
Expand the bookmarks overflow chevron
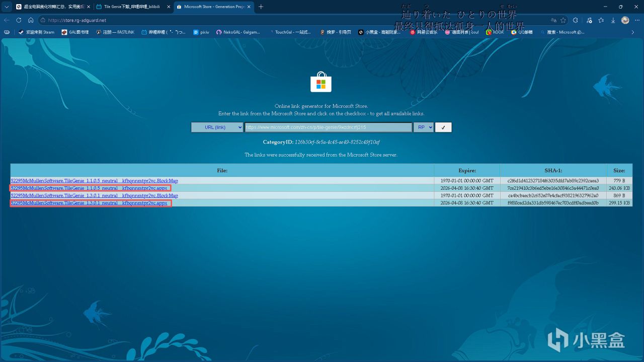pos(633,32)
